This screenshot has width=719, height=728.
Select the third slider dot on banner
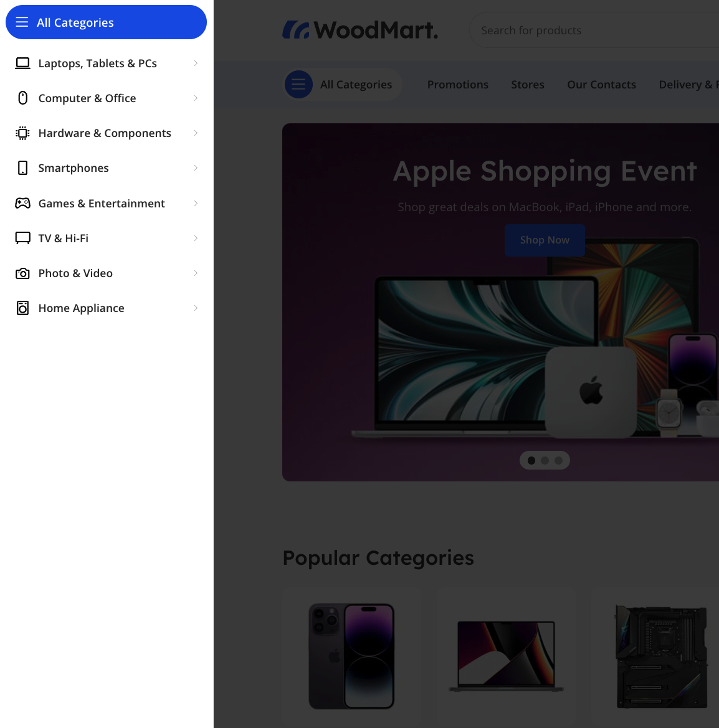pos(558,461)
